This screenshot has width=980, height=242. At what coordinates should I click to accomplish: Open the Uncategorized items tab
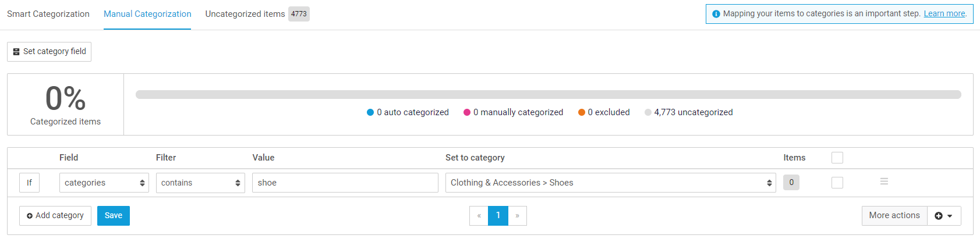click(x=245, y=14)
